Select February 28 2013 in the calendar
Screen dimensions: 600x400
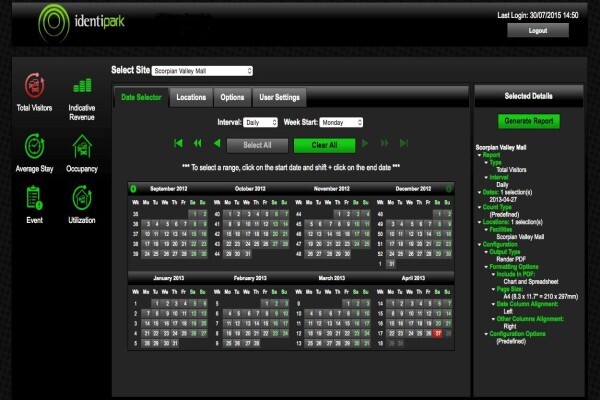pyautogui.click(x=256, y=343)
